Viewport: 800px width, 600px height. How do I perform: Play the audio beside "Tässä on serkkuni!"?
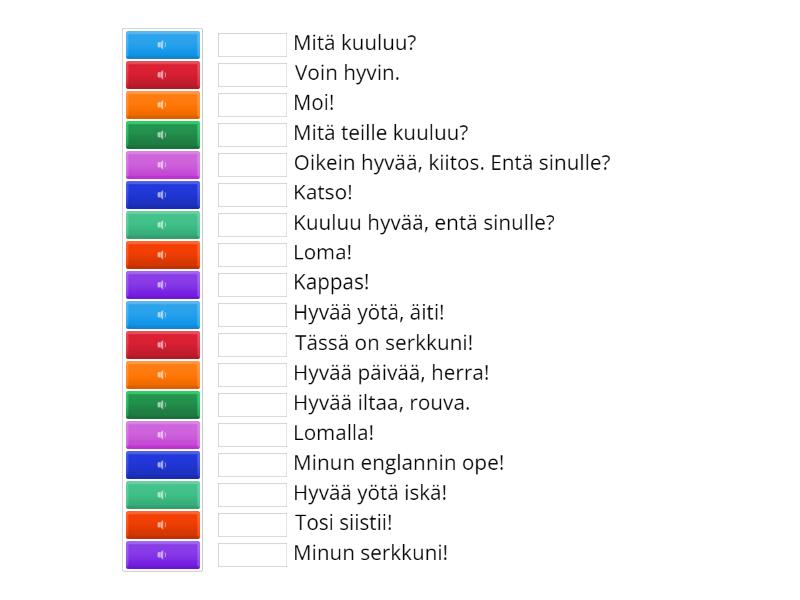click(x=162, y=345)
